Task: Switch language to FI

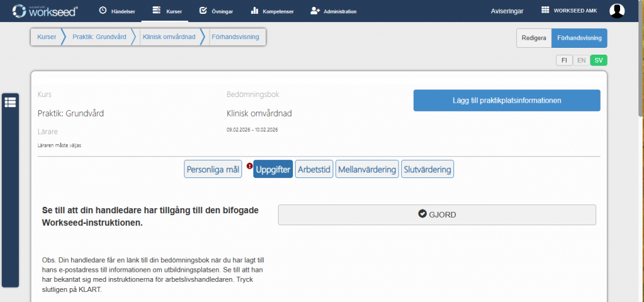Action: click(x=564, y=60)
